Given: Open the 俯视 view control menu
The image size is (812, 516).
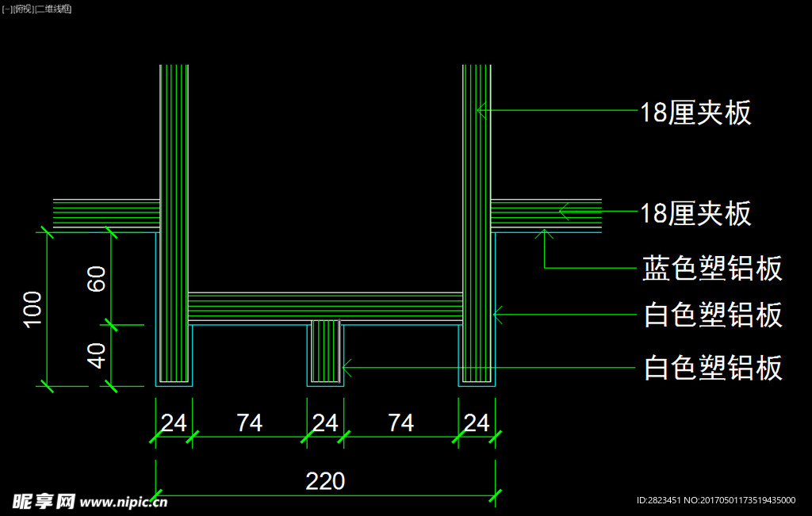Looking at the screenshot, I should tap(25, 9).
